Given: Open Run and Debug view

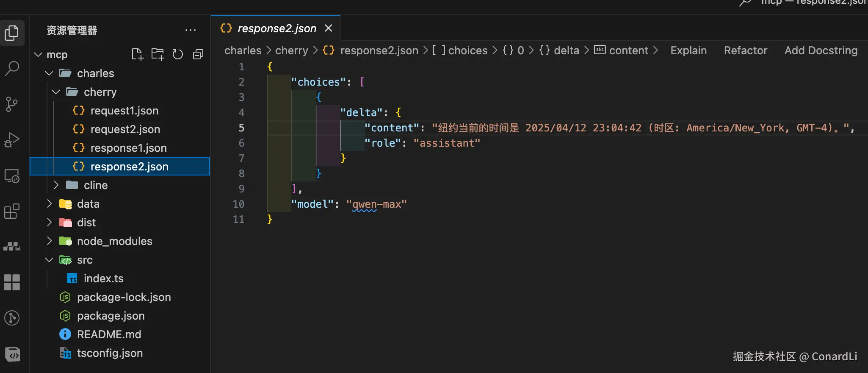Looking at the screenshot, I should (12, 139).
